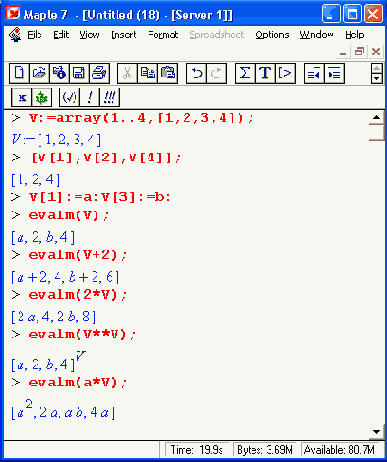Execute worksheet with triple exclamation icon

(109, 97)
